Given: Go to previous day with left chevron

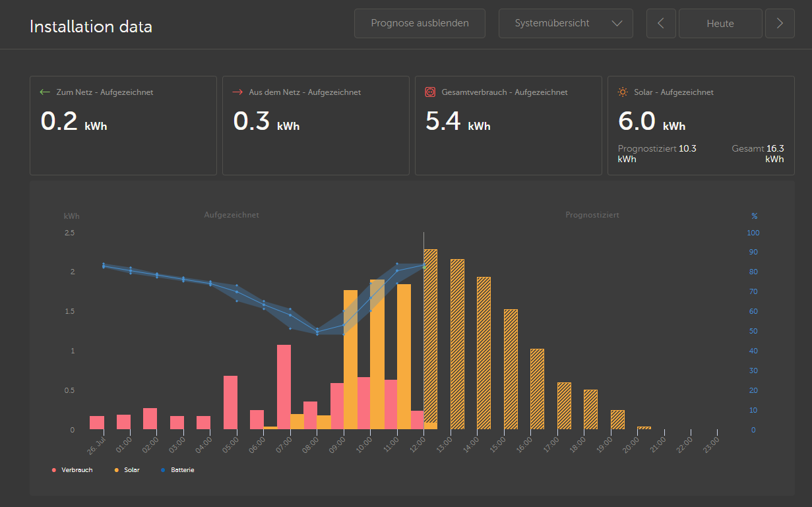Looking at the screenshot, I should 662,23.
